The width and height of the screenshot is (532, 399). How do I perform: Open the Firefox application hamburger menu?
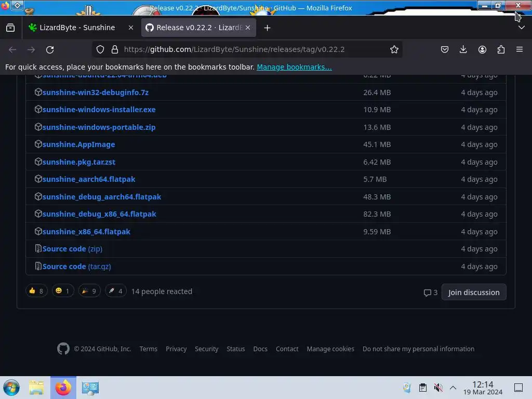click(x=520, y=49)
